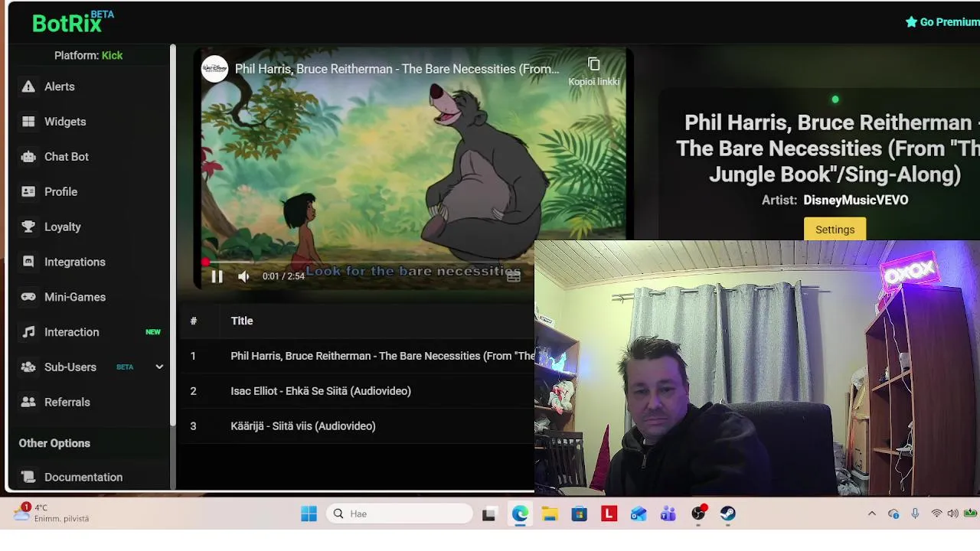This screenshot has width=980, height=551.
Task: Click the Kopioi linkki copy icon
Action: click(x=594, y=64)
